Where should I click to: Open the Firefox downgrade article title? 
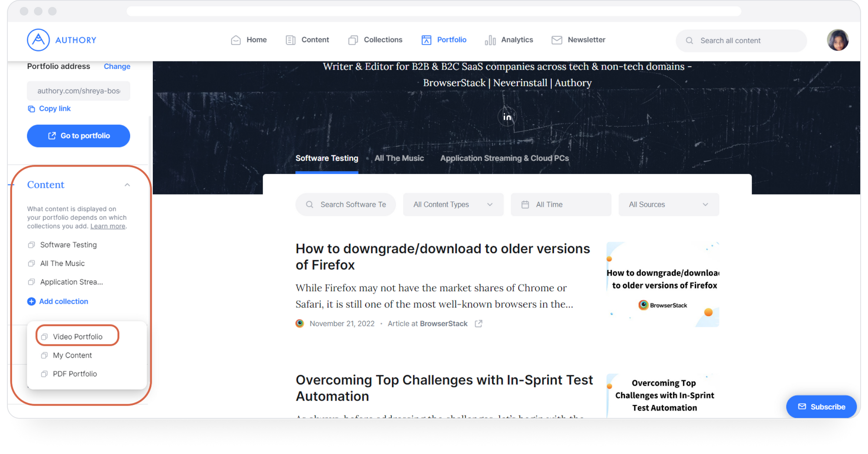click(443, 257)
